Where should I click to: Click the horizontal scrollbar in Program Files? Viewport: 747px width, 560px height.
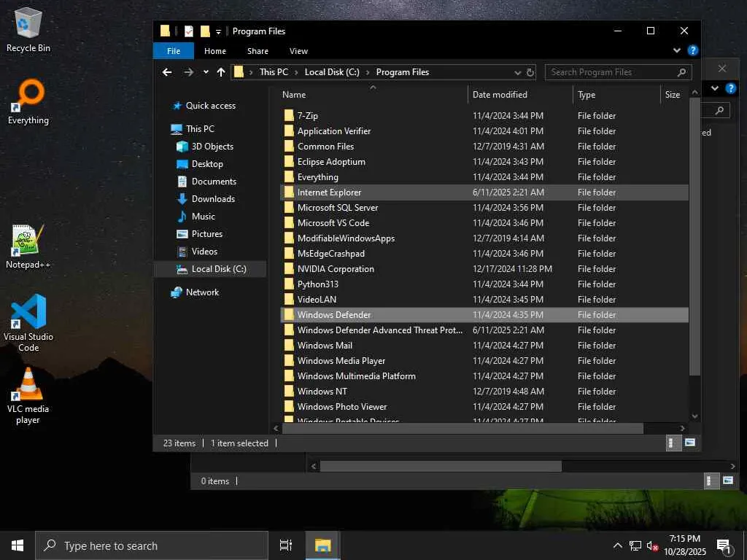tap(462, 428)
